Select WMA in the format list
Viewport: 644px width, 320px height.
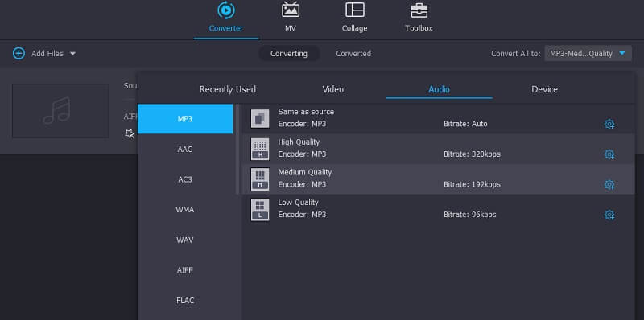[185, 210]
